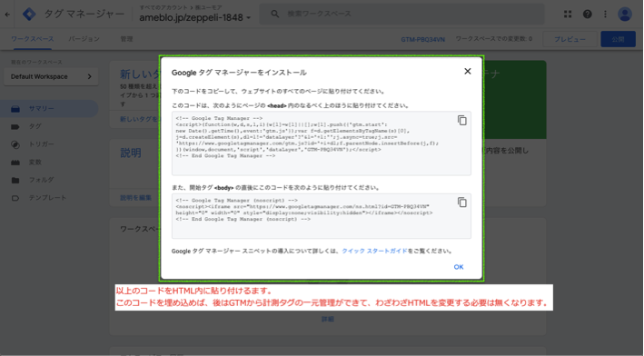Screen dimensions: 644x356
Task: Open the help question mark icon
Action: click(x=588, y=14)
